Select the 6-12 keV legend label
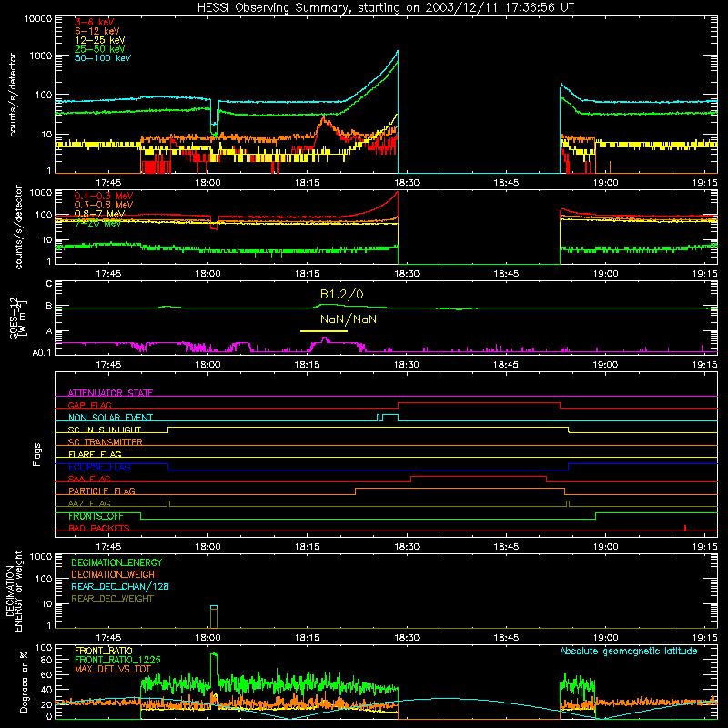The height and width of the screenshot is (728, 728). tap(97, 31)
